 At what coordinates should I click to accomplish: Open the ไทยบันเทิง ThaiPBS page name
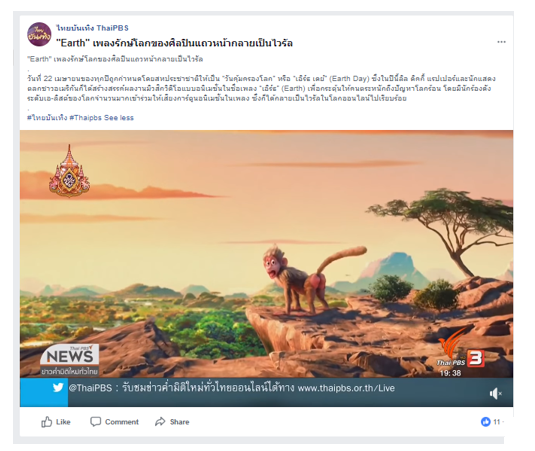click(92, 28)
